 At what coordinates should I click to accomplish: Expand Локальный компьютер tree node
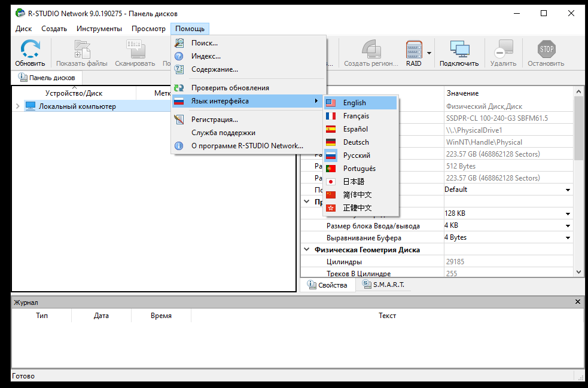[17, 106]
